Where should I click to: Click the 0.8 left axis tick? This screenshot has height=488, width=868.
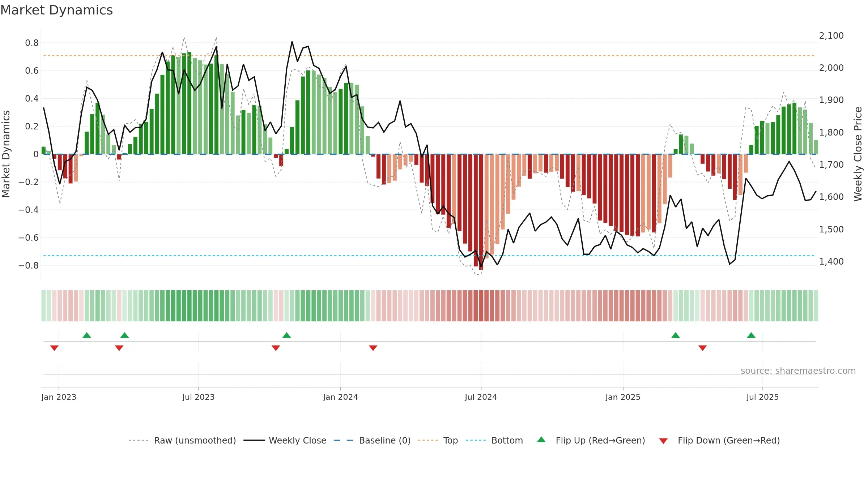pyautogui.click(x=32, y=43)
